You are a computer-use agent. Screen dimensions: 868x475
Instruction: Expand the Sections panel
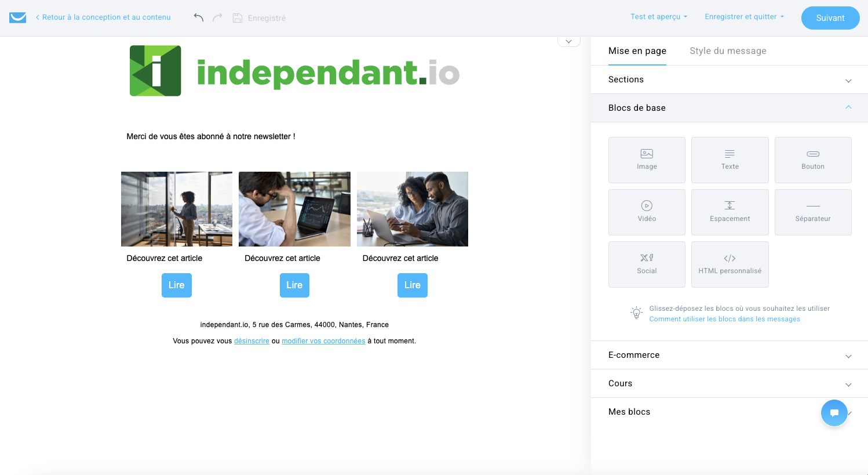pos(729,79)
